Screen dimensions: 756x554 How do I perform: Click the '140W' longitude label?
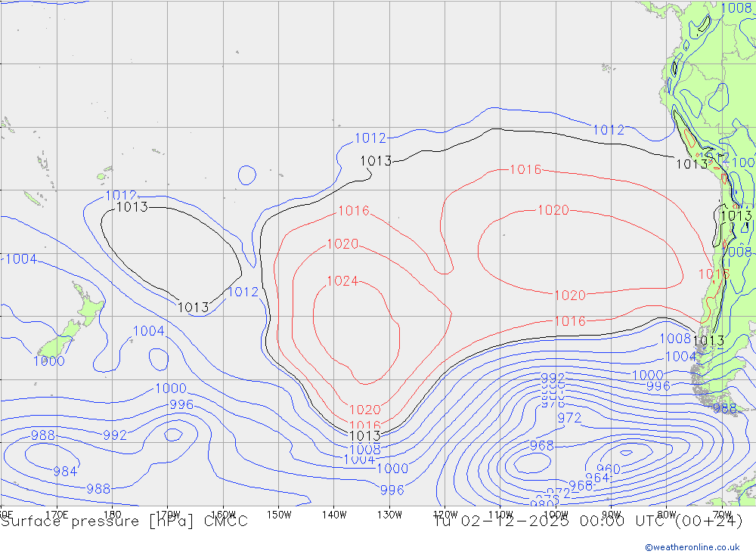click(x=334, y=515)
